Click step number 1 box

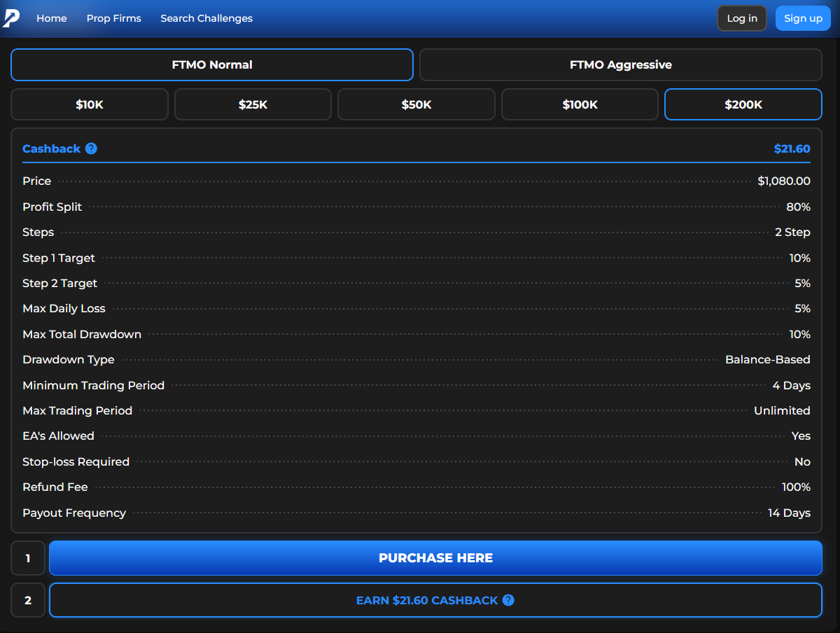[28, 558]
